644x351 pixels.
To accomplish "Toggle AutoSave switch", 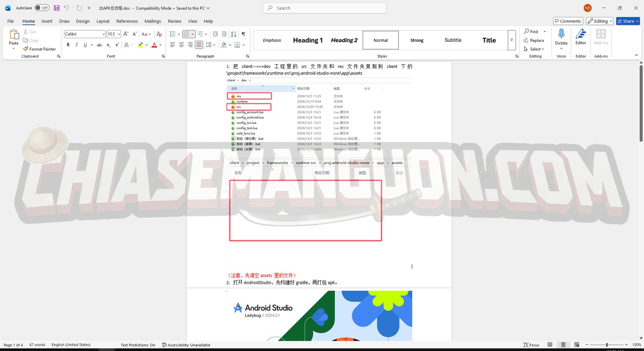I will (x=42, y=8).
